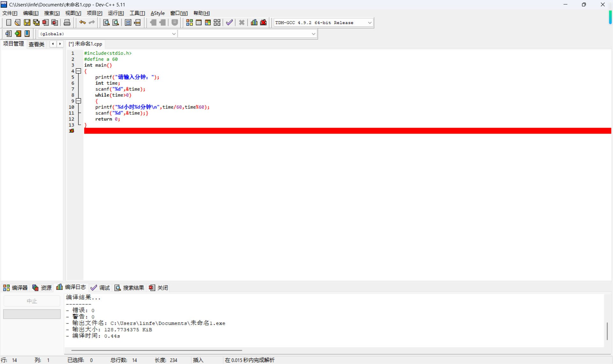Click the Debug checkmark toolbar icon
Image resolution: width=613 pixels, height=364 pixels.
(229, 22)
